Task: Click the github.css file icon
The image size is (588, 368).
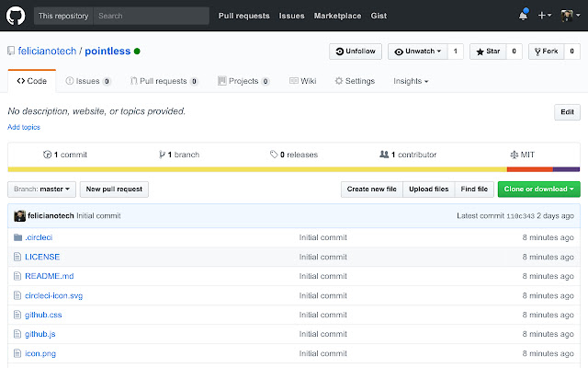Action: 17,315
